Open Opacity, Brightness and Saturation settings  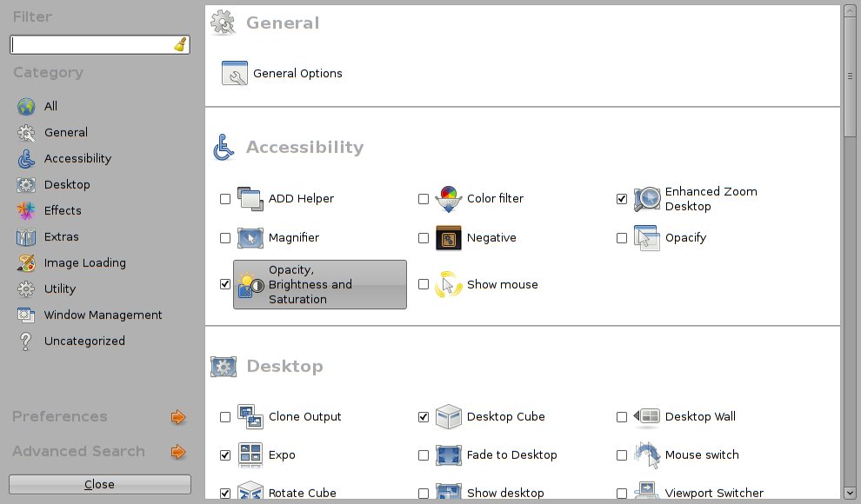pos(320,285)
